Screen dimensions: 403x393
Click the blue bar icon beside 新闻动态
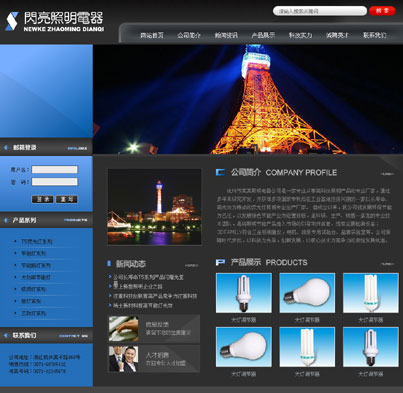point(109,263)
